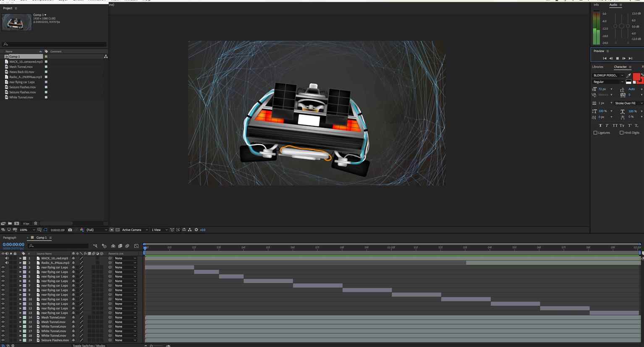The width and height of the screenshot is (644, 347).
Task: Apply Faux Italic text style
Action: pyautogui.click(x=607, y=125)
